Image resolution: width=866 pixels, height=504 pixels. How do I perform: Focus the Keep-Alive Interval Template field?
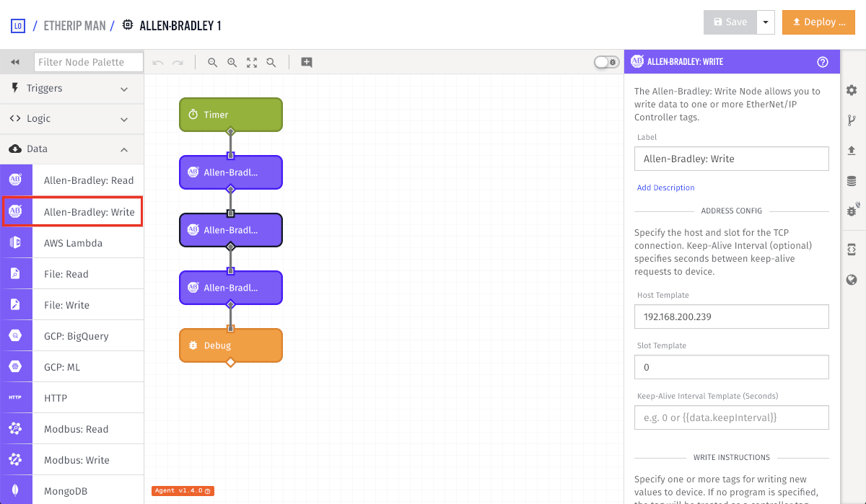coord(732,417)
